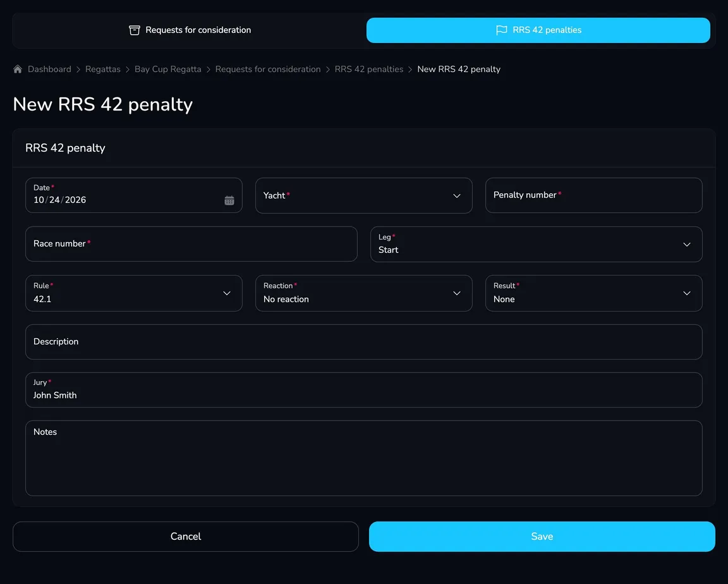Open the calendar picker icon in Date field
The width and height of the screenshot is (728, 584).
click(x=229, y=200)
